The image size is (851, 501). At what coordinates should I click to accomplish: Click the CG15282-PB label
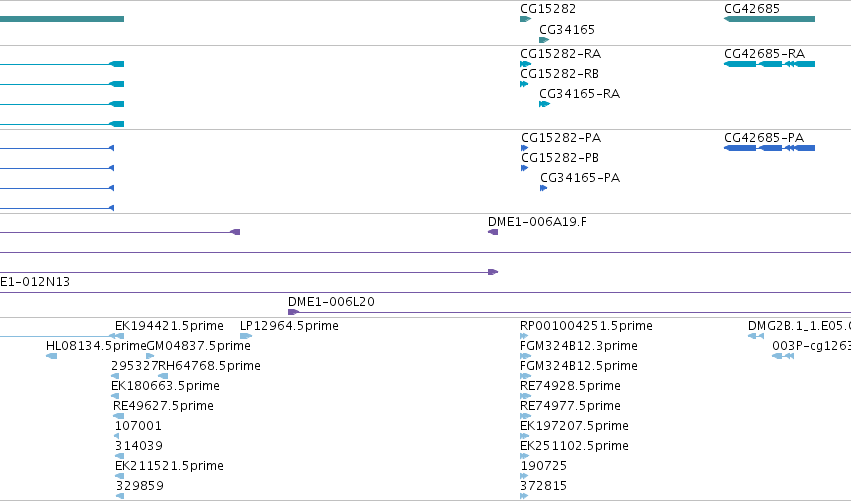pos(560,157)
